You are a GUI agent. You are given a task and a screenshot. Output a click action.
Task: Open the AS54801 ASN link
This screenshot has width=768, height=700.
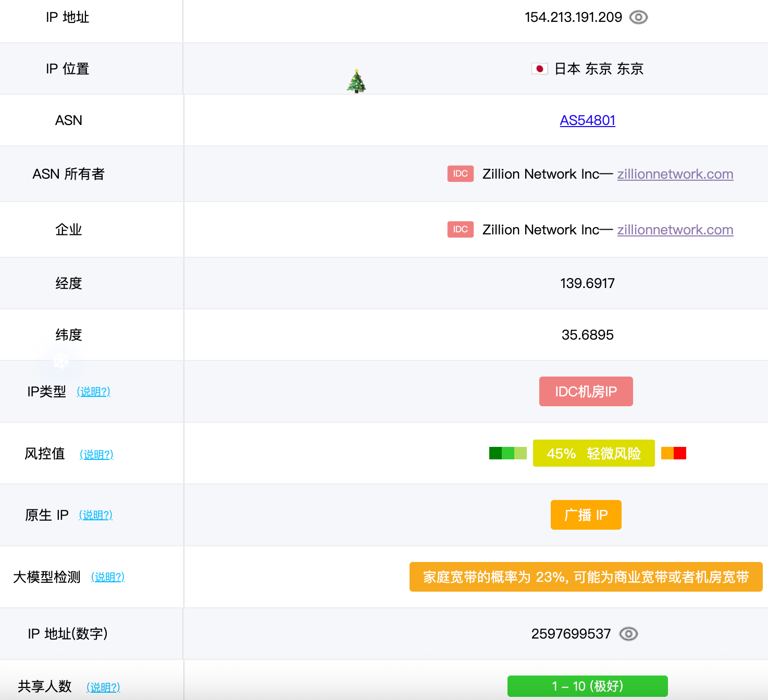pos(587,120)
